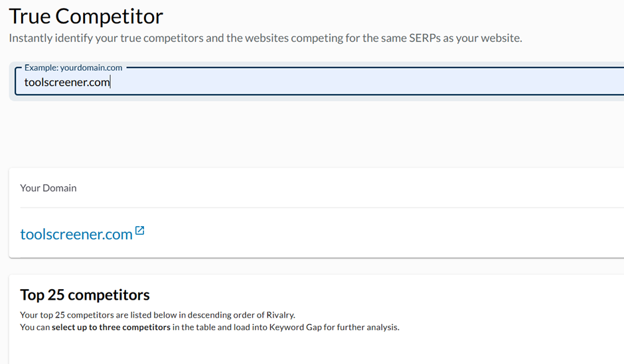Open the toolscreener.com link
The image size is (624, 364).
[x=76, y=234]
